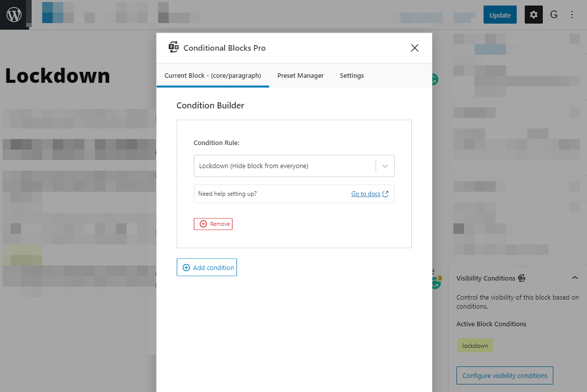Viewport: 587px width, 392px height.
Task: Click the external-link icon next to Go to docs
Action: pyautogui.click(x=385, y=193)
